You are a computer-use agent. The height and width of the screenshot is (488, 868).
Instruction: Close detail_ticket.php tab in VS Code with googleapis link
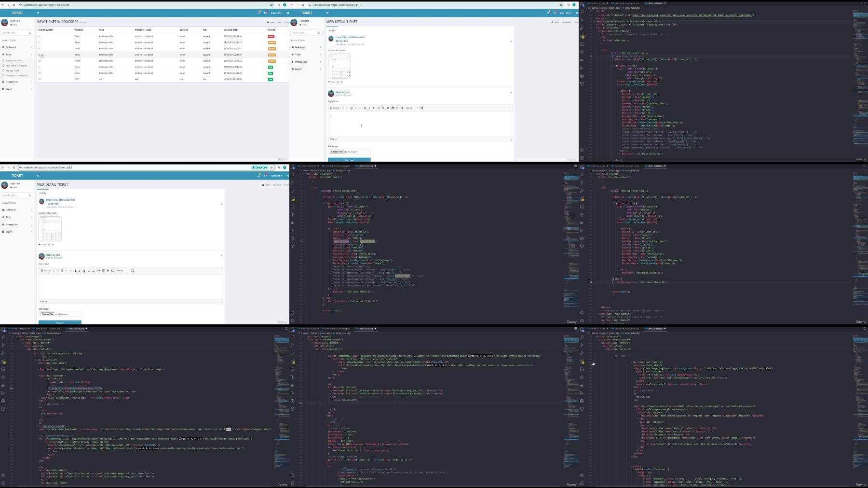coord(665,3)
